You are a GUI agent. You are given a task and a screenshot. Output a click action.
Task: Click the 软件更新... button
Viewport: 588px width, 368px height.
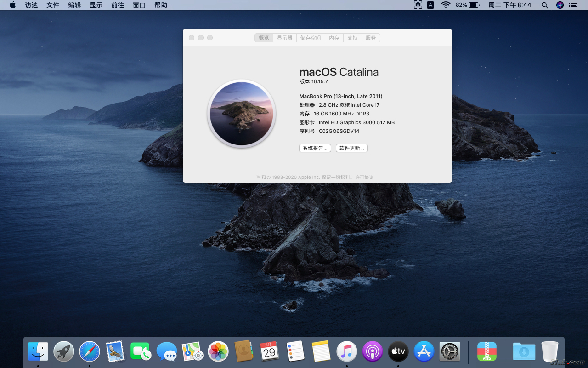click(x=352, y=148)
